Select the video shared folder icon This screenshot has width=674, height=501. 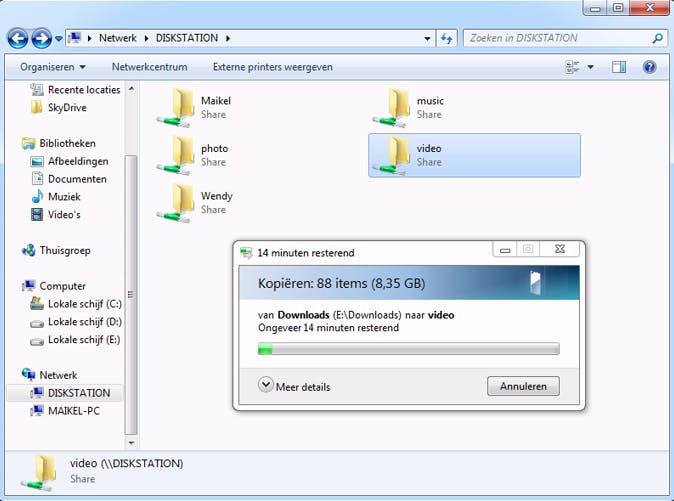(392, 155)
